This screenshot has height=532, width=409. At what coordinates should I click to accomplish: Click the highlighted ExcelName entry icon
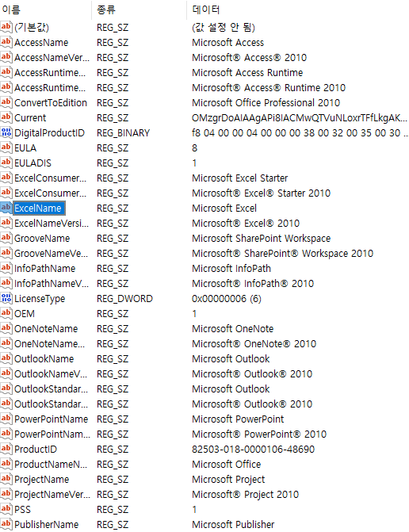coord(6,208)
